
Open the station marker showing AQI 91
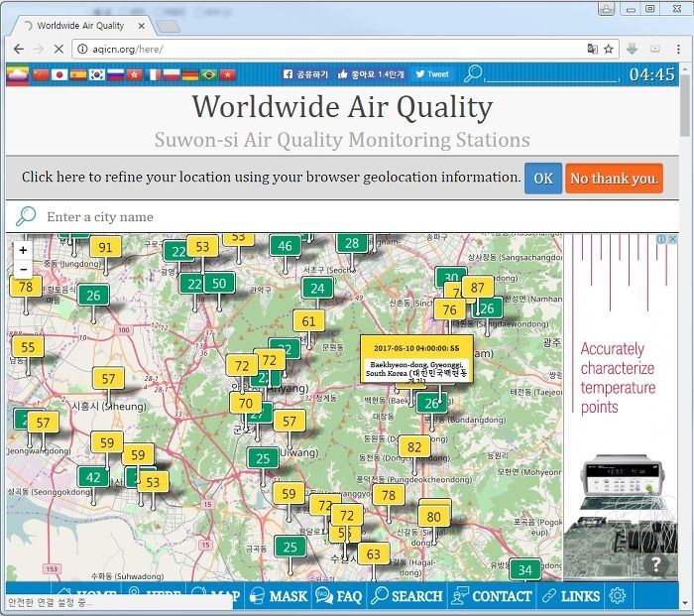(x=105, y=247)
